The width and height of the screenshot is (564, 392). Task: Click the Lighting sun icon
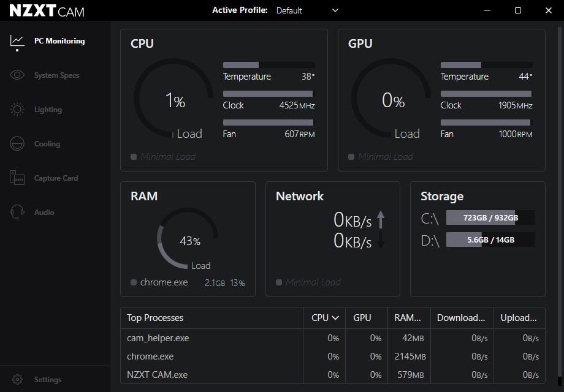click(17, 110)
